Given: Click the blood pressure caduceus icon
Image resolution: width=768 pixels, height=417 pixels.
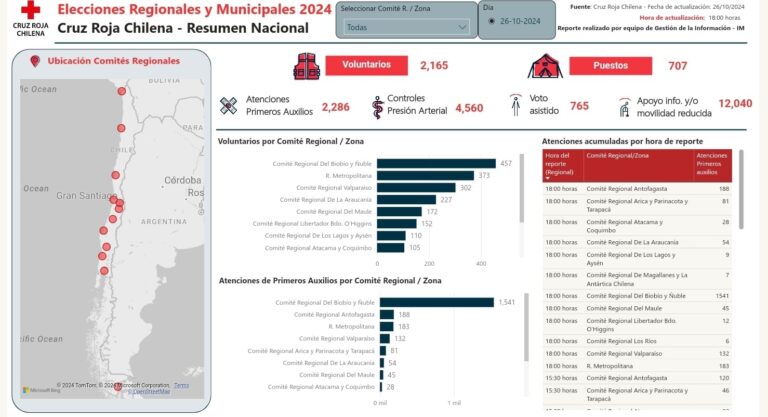Looking at the screenshot, I should pyautogui.click(x=377, y=107).
